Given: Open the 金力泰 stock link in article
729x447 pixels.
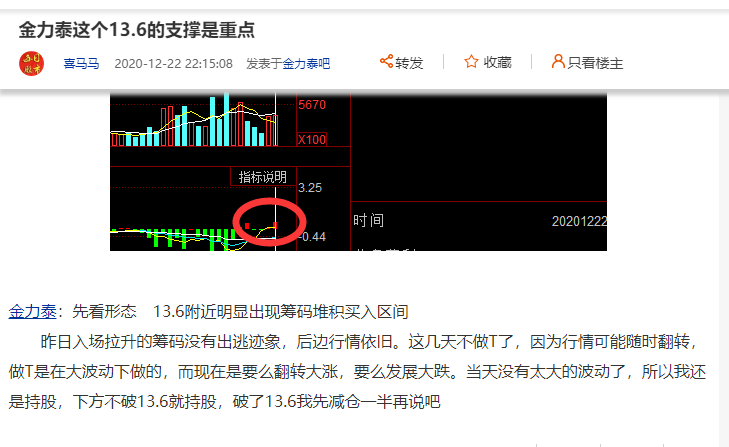Looking at the screenshot, I should click(33, 312).
